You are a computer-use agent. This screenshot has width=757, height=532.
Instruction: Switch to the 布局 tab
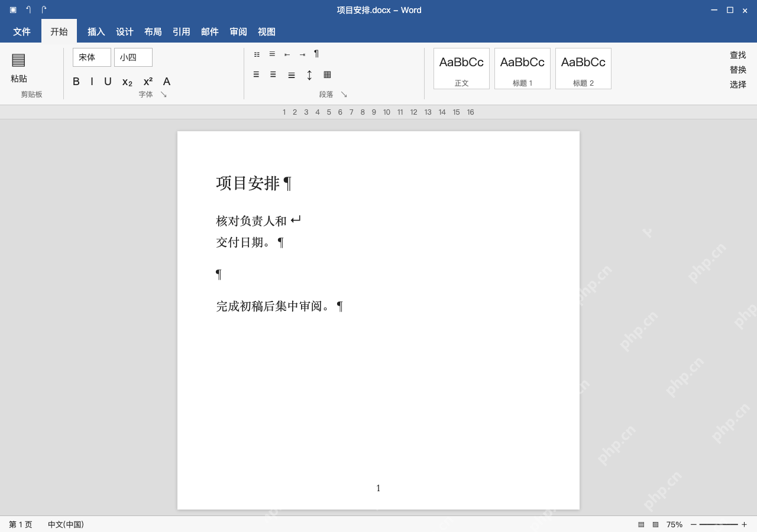pos(153,32)
